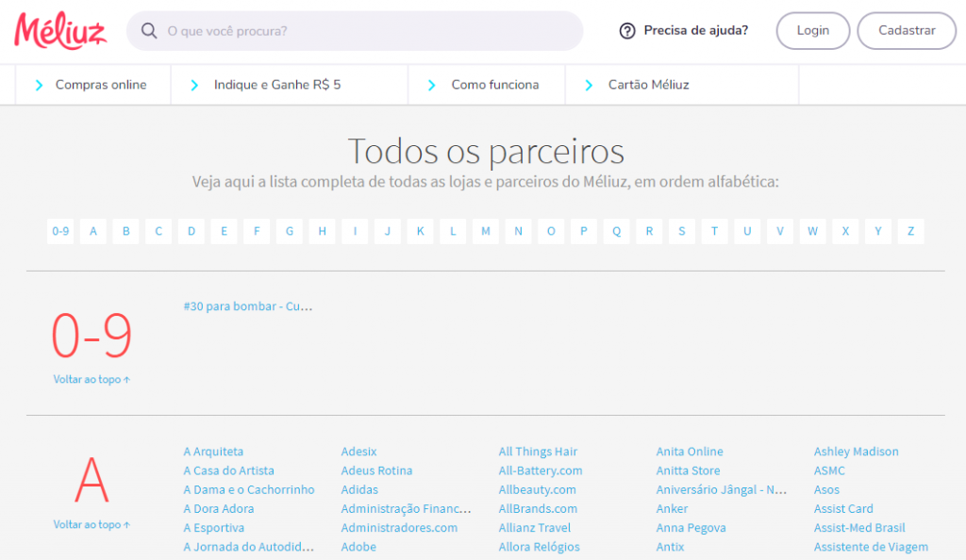Open the 'Compras online' menu item

[x=101, y=85]
